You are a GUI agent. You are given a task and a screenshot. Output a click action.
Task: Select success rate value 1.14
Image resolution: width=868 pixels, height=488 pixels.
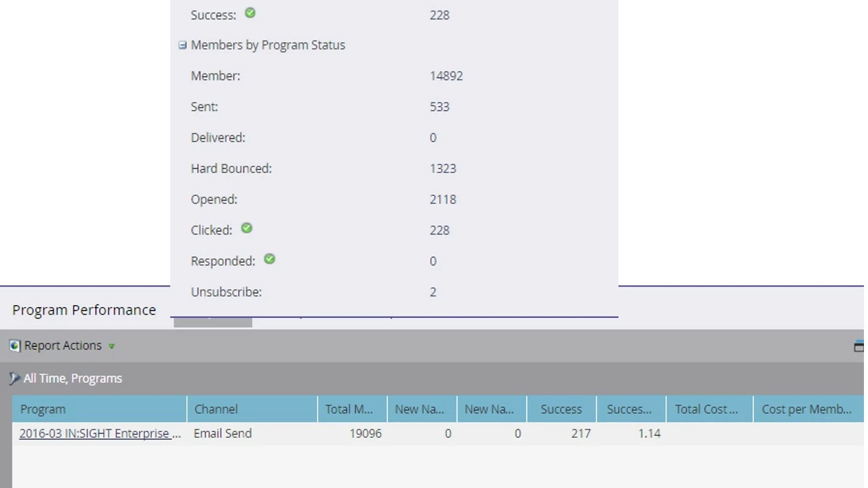click(649, 434)
